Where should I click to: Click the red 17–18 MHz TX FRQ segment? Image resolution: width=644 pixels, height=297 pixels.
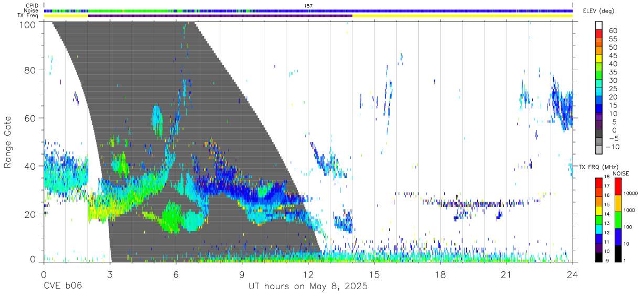599,182
